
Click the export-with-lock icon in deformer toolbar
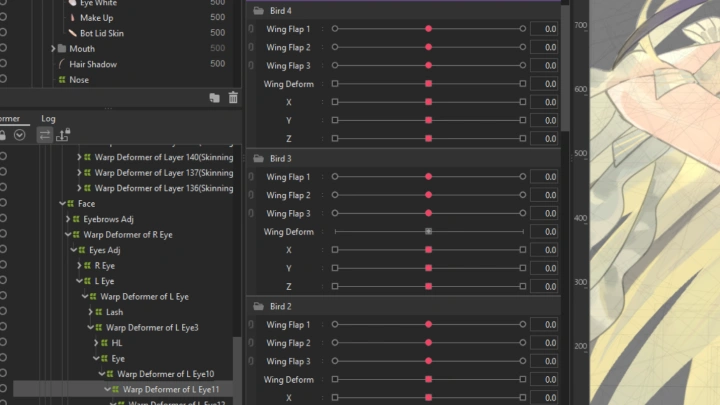pyautogui.click(x=63, y=135)
